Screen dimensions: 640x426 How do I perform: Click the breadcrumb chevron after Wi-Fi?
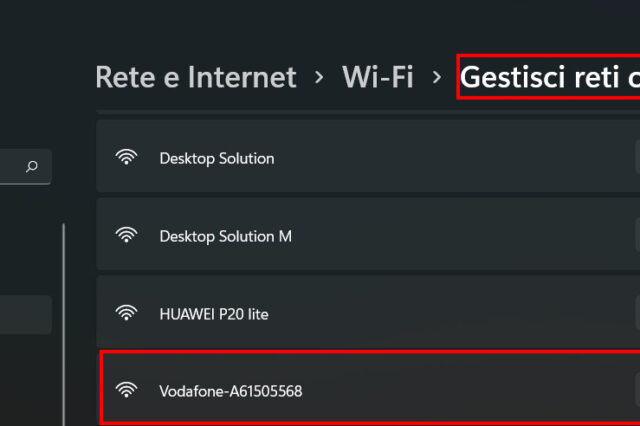[436, 77]
